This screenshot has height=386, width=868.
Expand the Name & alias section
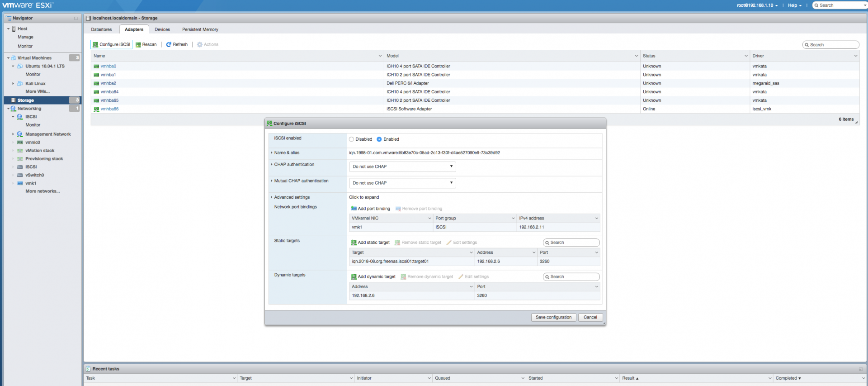(x=272, y=153)
